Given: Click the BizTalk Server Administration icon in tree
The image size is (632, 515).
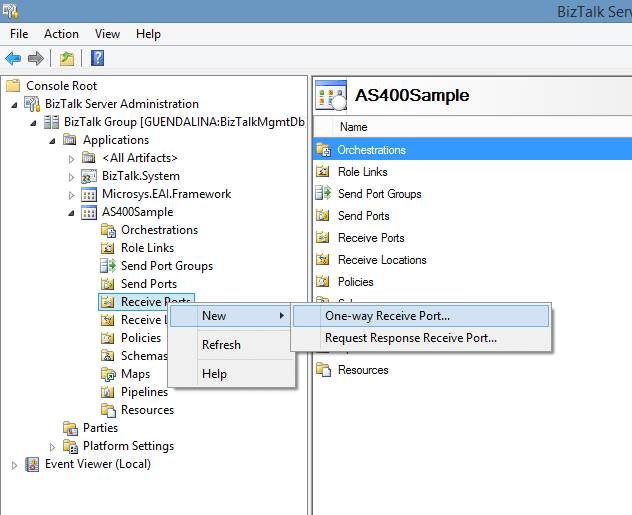Looking at the screenshot, I should [32, 104].
